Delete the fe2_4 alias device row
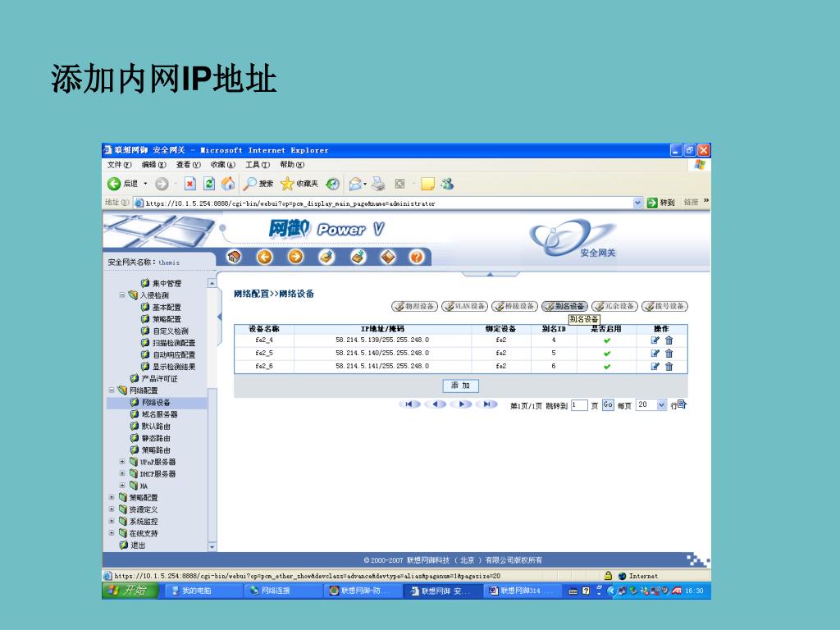Screen dimensions: 840x630 coord(669,340)
